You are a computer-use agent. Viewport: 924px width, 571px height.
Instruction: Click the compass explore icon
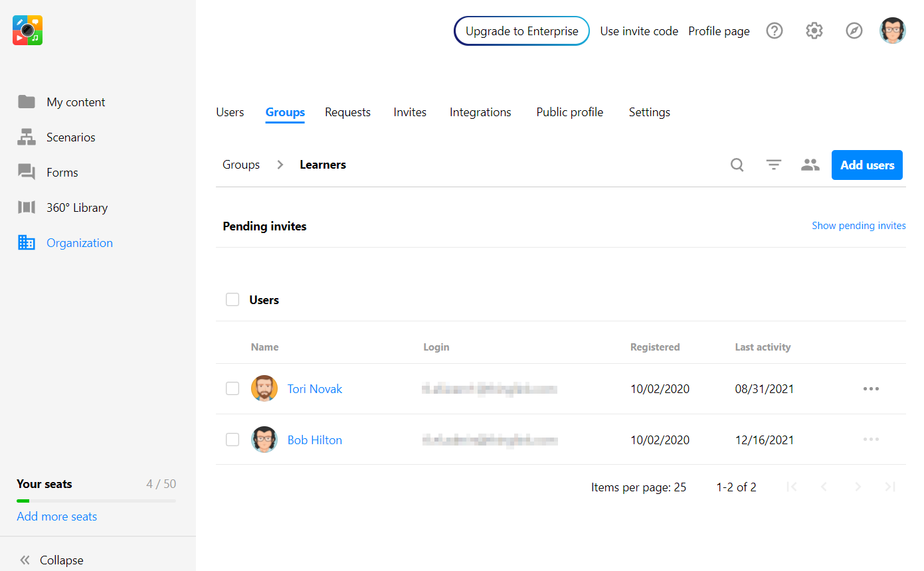click(854, 31)
